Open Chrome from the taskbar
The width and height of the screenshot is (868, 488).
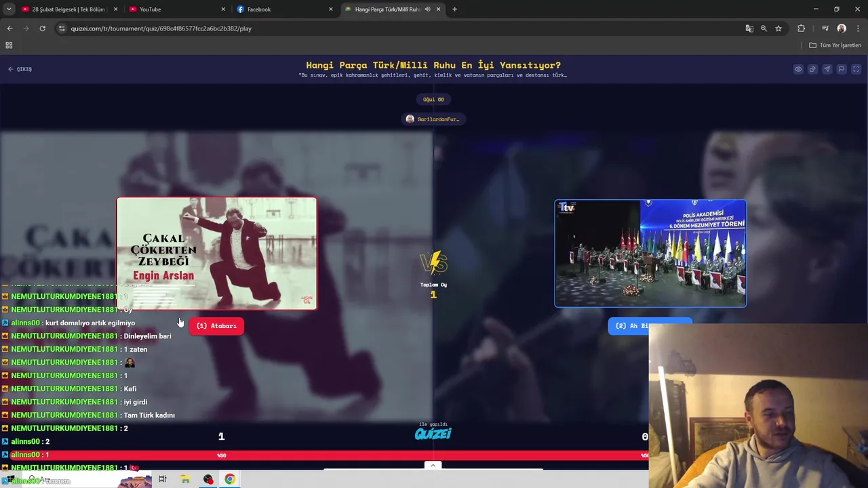pyautogui.click(x=230, y=479)
